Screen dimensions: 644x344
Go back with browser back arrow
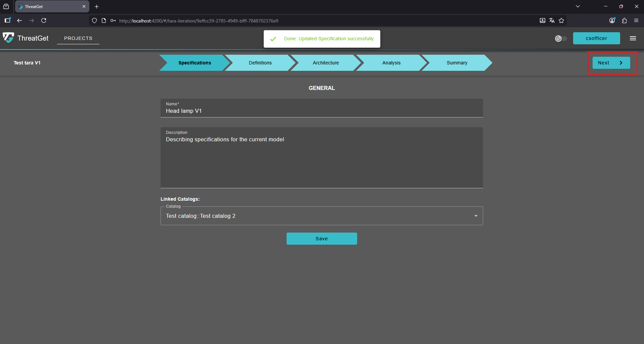(x=19, y=20)
